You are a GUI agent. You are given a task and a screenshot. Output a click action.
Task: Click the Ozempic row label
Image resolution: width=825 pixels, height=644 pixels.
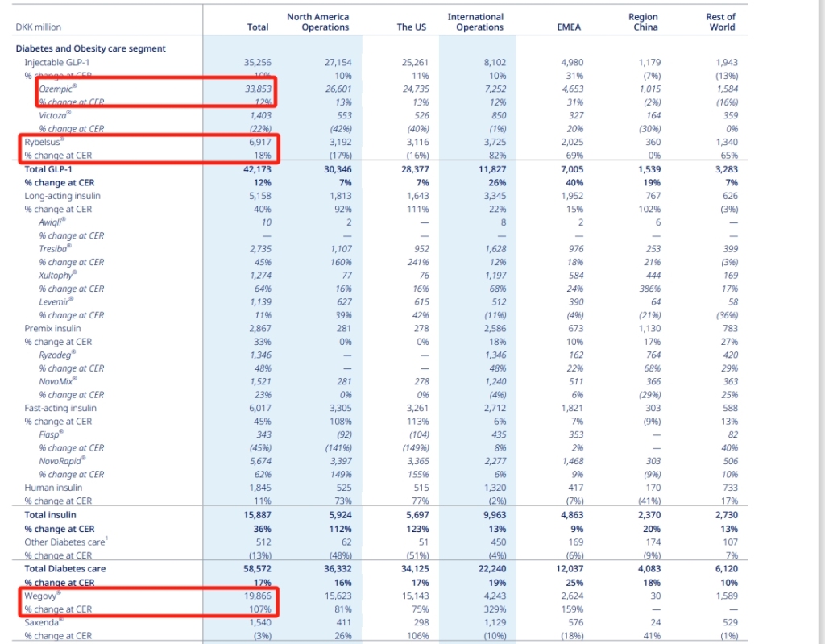(57, 89)
